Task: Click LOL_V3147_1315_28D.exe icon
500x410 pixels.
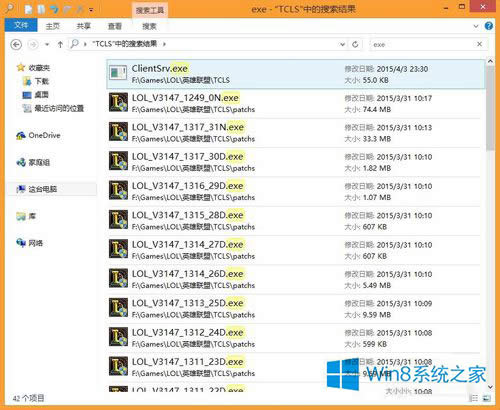Action: tap(118, 219)
